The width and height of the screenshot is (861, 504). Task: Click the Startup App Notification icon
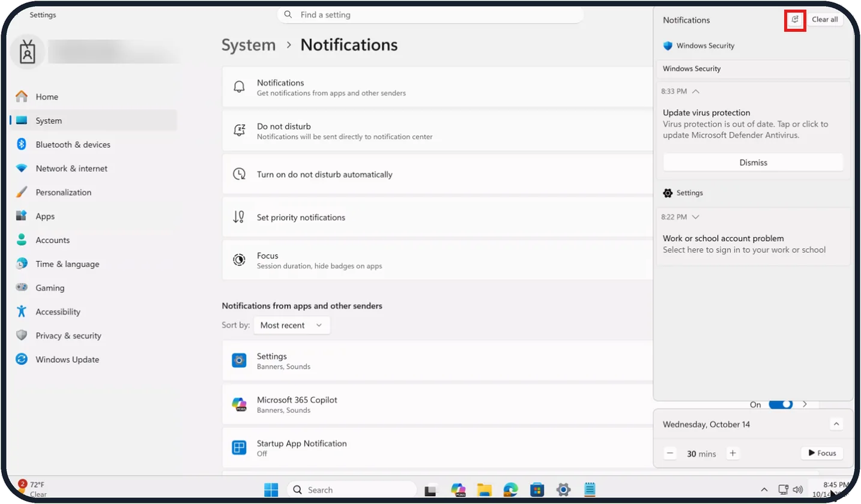[x=239, y=448]
